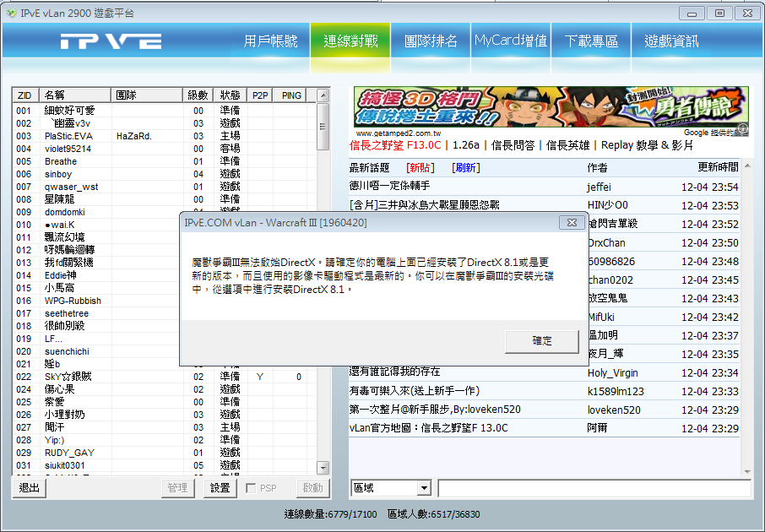Close the Warcraft III error dialog
The width and height of the screenshot is (765, 532).
point(569,222)
